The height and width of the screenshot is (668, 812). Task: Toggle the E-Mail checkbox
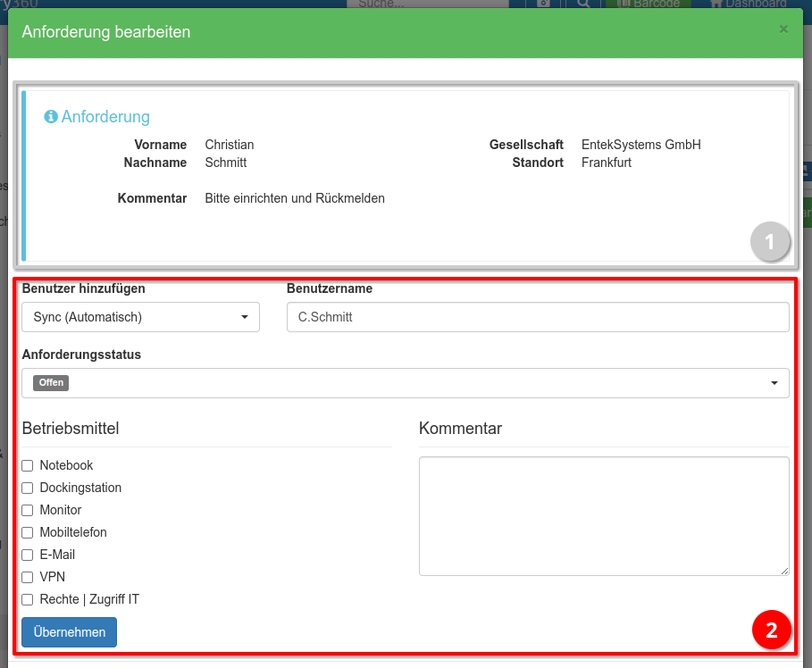[28, 555]
